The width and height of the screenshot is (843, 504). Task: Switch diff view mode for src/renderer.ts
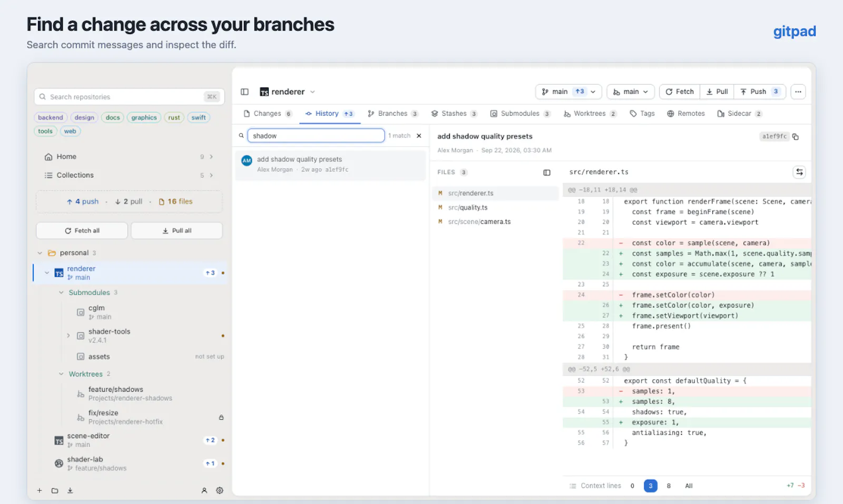point(799,172)
